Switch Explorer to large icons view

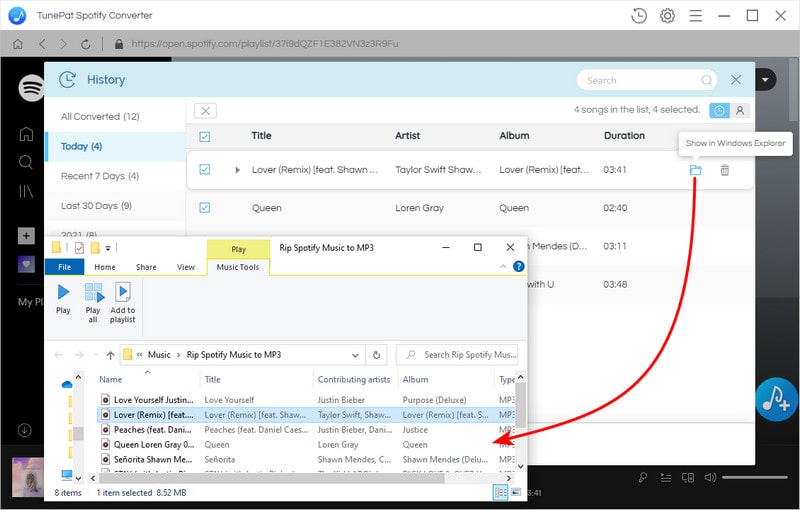coord(516,492)
